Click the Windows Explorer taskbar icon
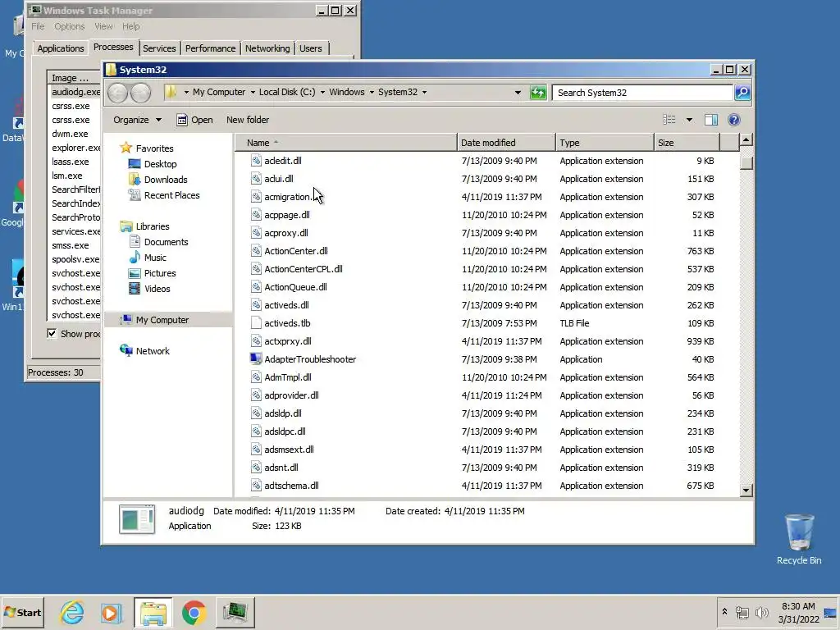 pos(153,612)
